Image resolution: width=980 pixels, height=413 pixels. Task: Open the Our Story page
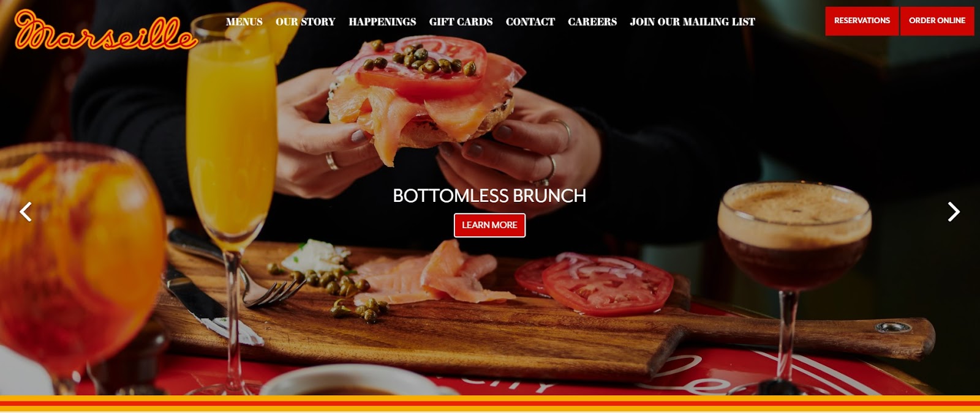(305, 21)
